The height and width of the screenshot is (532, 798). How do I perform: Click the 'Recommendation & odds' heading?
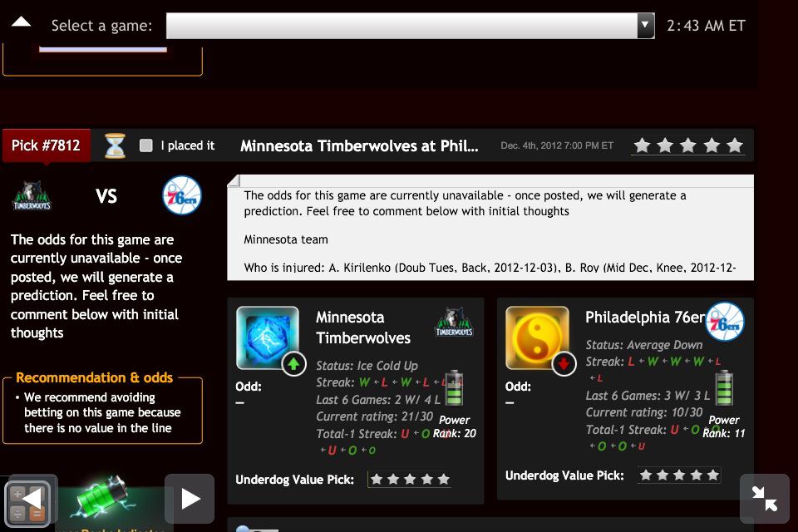[x=95, y=377]
